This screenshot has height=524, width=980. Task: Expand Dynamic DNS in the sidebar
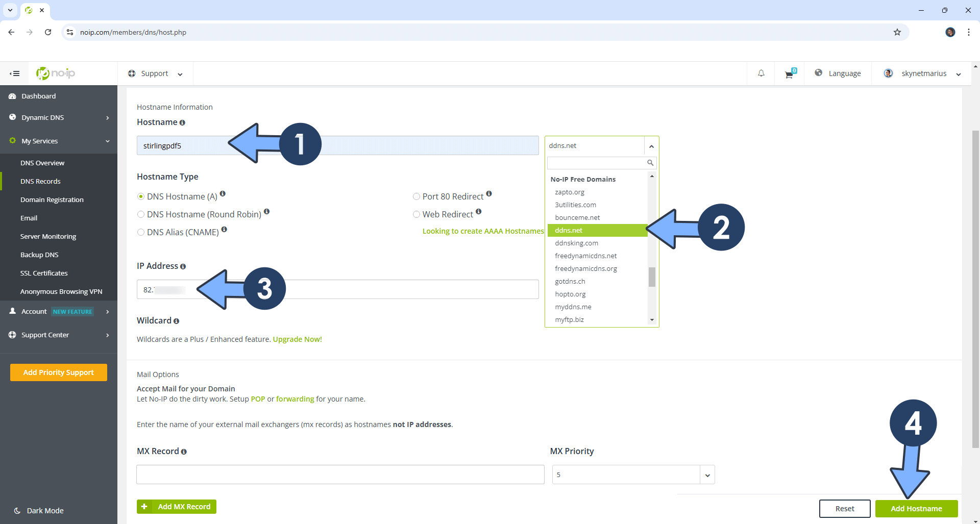tap(108, 118)
